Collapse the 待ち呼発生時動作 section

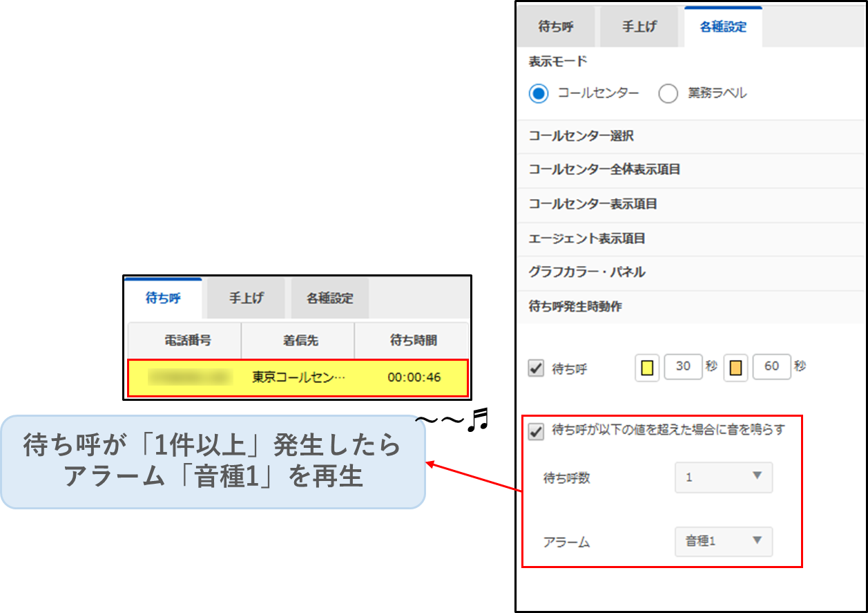coord(575,307)
